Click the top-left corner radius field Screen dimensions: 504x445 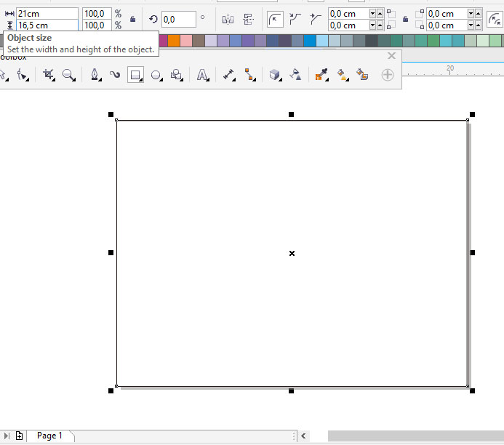pyautogui.click(x=348, y=14)
